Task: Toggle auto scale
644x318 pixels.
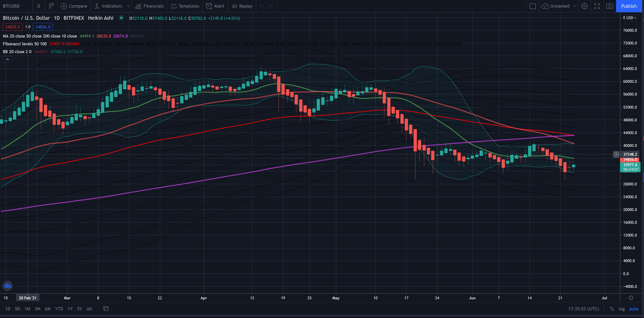Action: coord(634,309)
